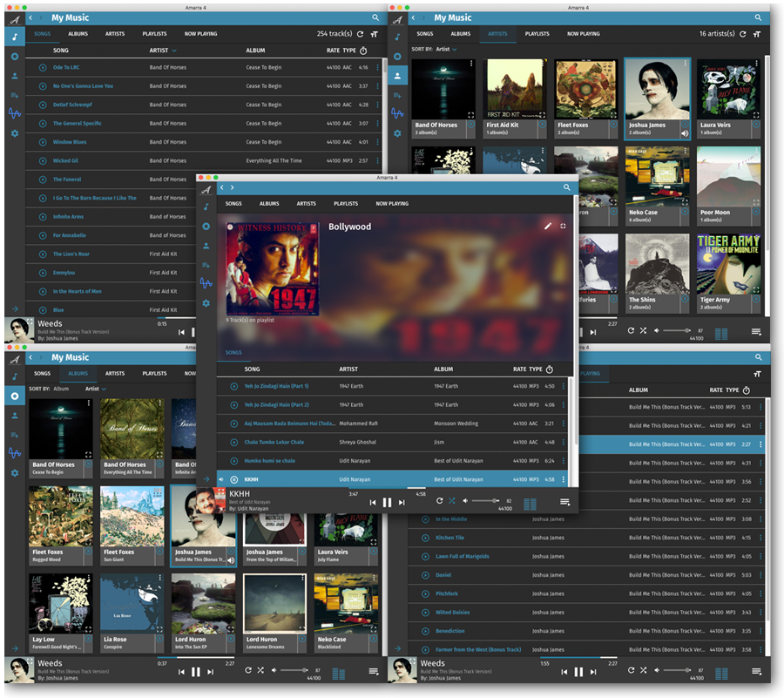
Task: Switch to Playlists tab in Bollywood window
Action: (346, 204)
